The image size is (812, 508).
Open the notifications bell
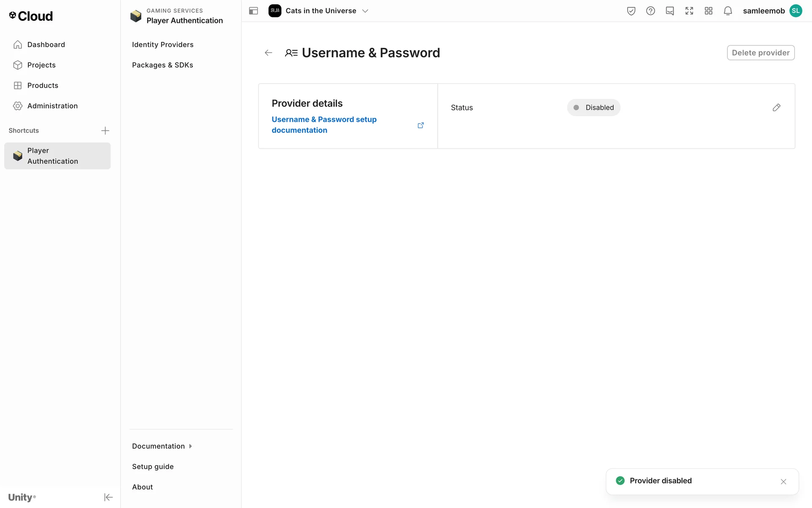[727, 11]
